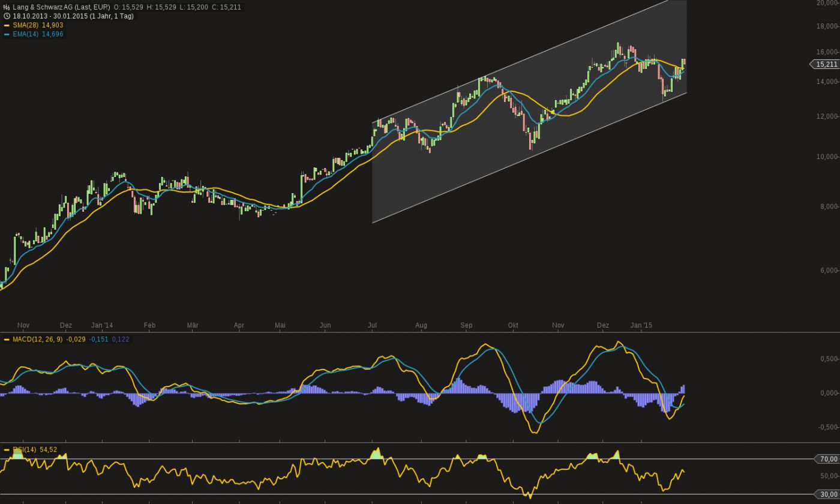This screenshot has height=504, width=840.
Task: Select the RSI(14) 54,52 indicator label
Action: click(x=35, y=449)
